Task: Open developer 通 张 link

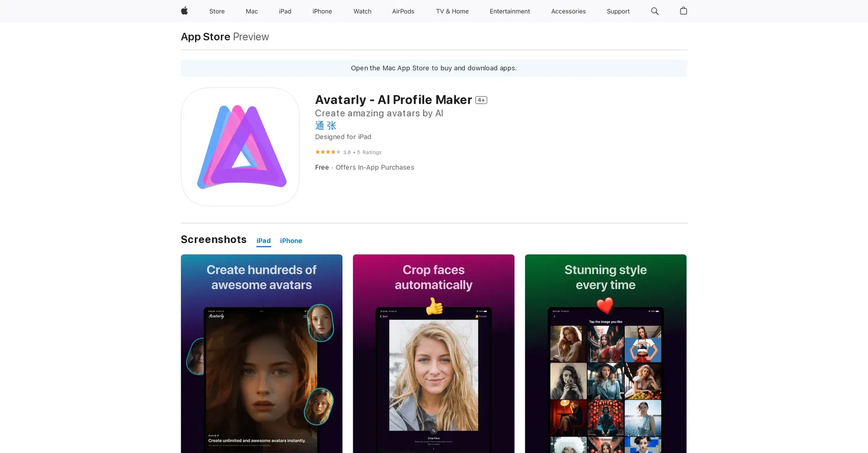Action: pos(326,126)
